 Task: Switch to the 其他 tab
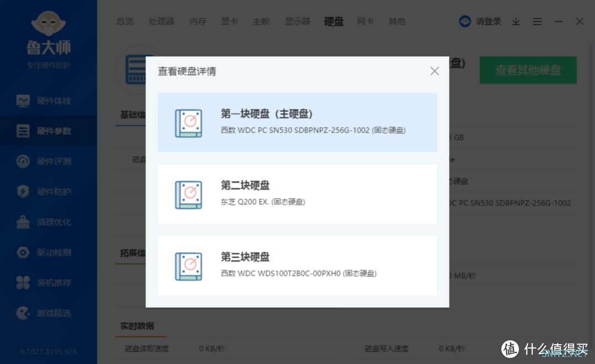point(397,21)
